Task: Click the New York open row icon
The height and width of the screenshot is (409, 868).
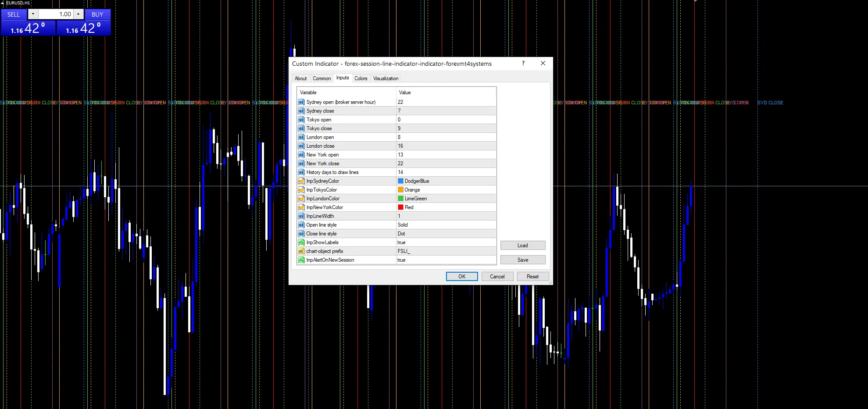Action: coord(301,155)
